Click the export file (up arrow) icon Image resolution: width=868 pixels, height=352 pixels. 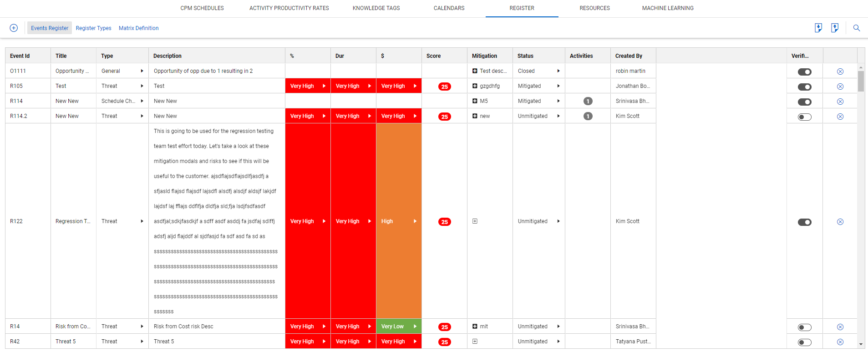(x=834, y=28)
